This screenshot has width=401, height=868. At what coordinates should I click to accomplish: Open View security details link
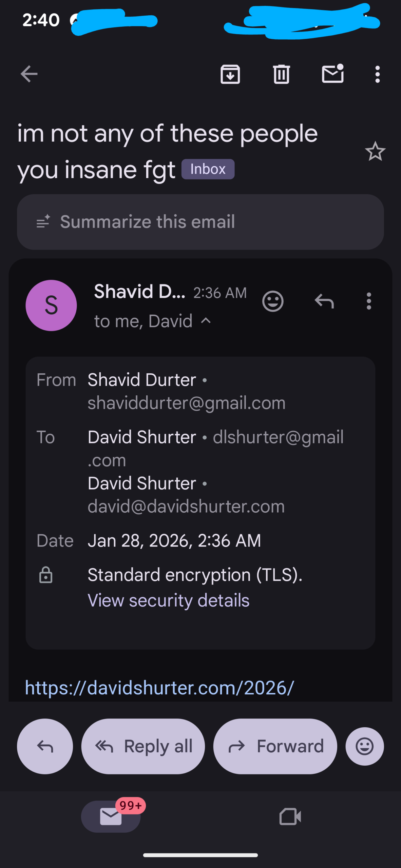coord(169,600)
